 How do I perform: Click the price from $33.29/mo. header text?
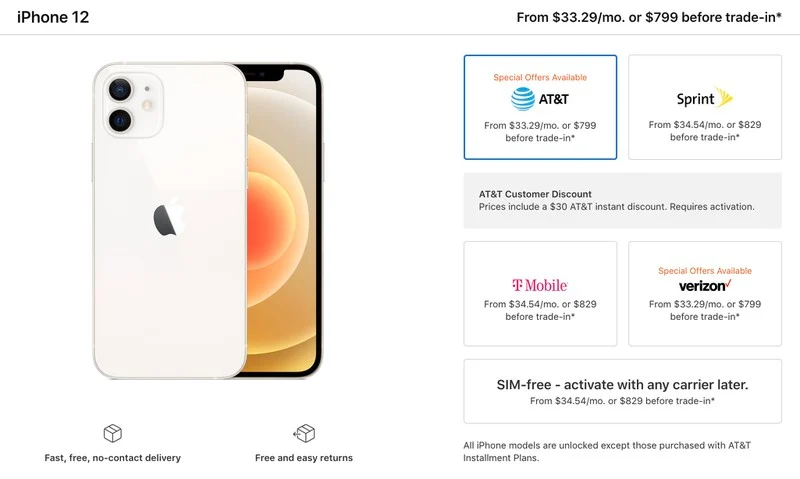[648, 17]
